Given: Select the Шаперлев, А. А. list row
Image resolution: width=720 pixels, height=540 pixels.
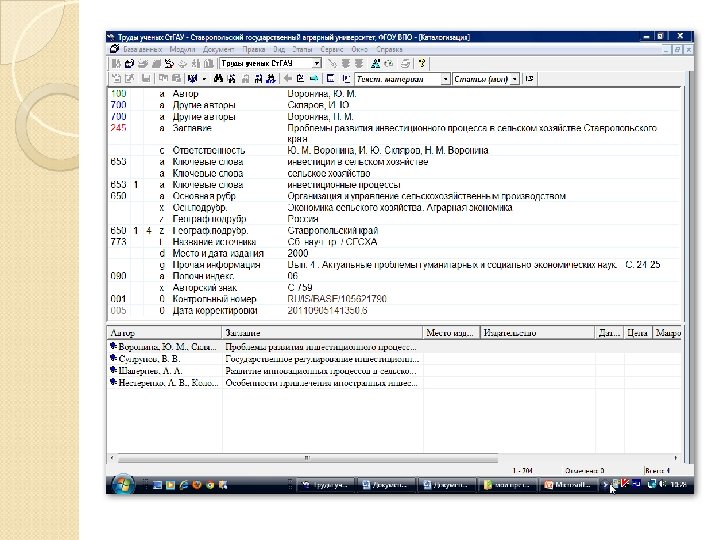Looking at the screenshot, I should [394, 371].
